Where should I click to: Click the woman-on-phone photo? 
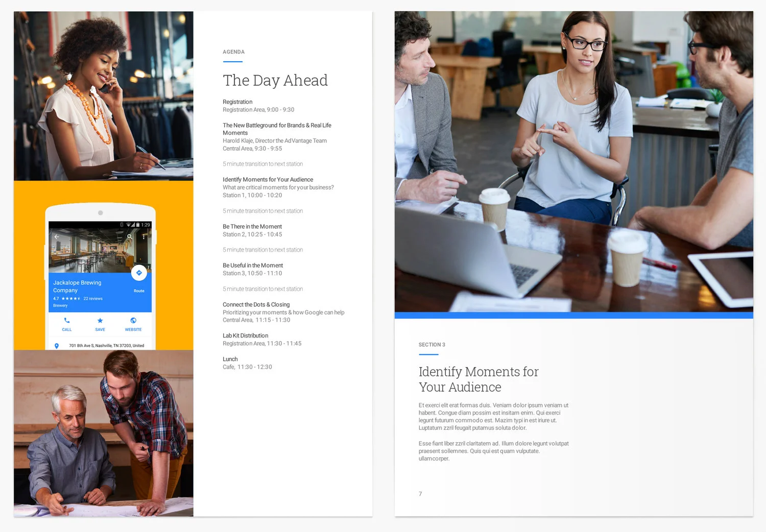tap(104, 96)
